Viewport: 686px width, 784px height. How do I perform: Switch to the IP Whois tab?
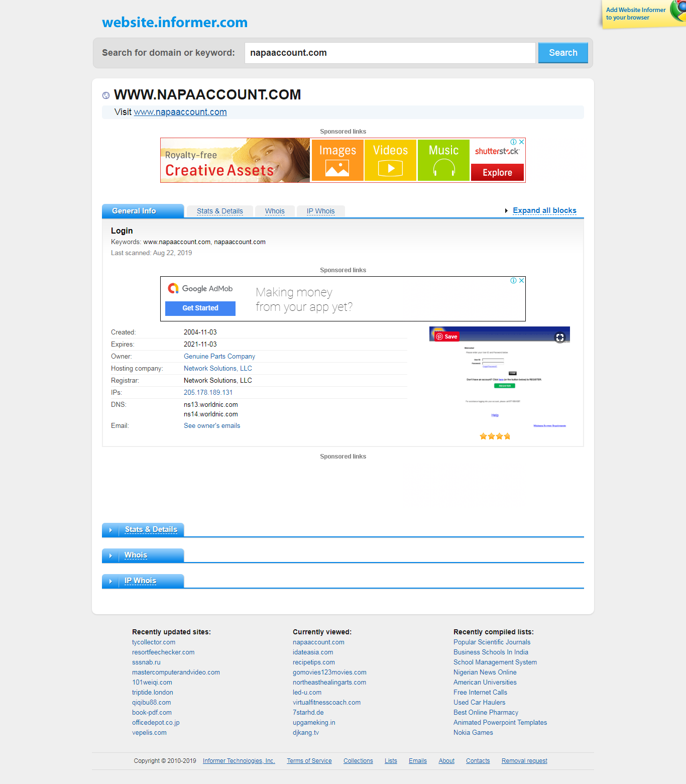[x=321, y=211]
